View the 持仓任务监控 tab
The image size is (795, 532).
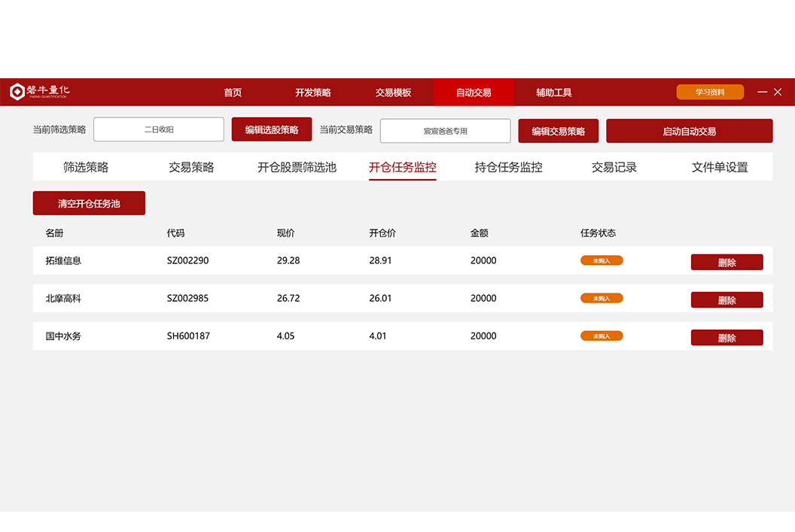click(x=508, y=167)
